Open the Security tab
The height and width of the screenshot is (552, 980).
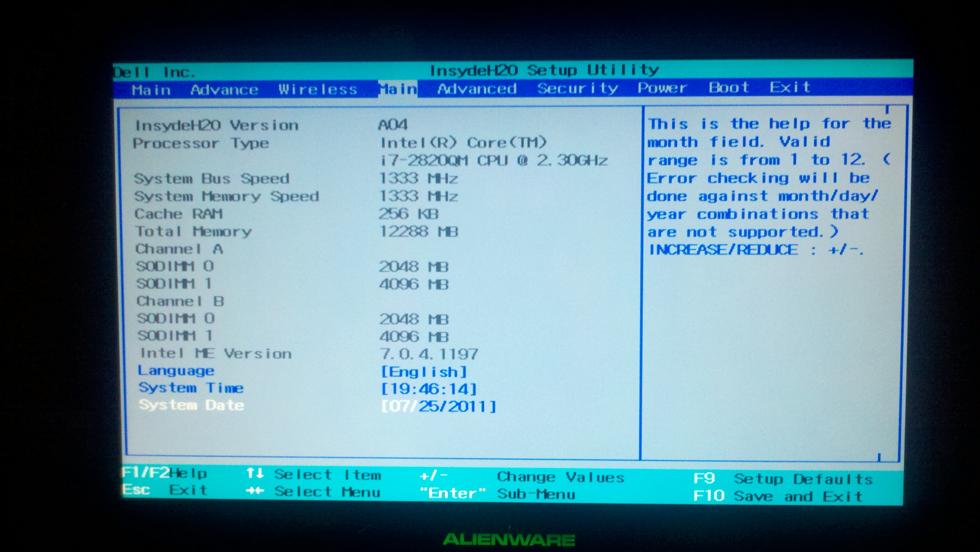pyautogui.click(x=577, y=88)
